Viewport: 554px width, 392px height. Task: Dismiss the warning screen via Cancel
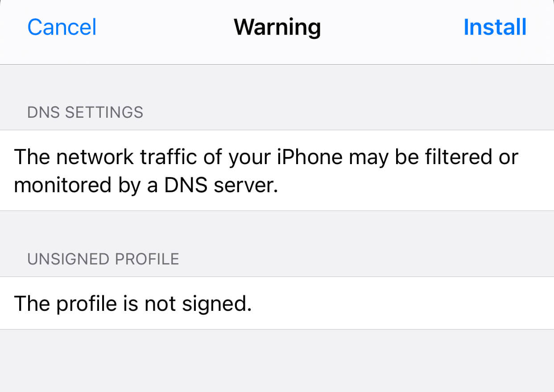pos(62,27)
